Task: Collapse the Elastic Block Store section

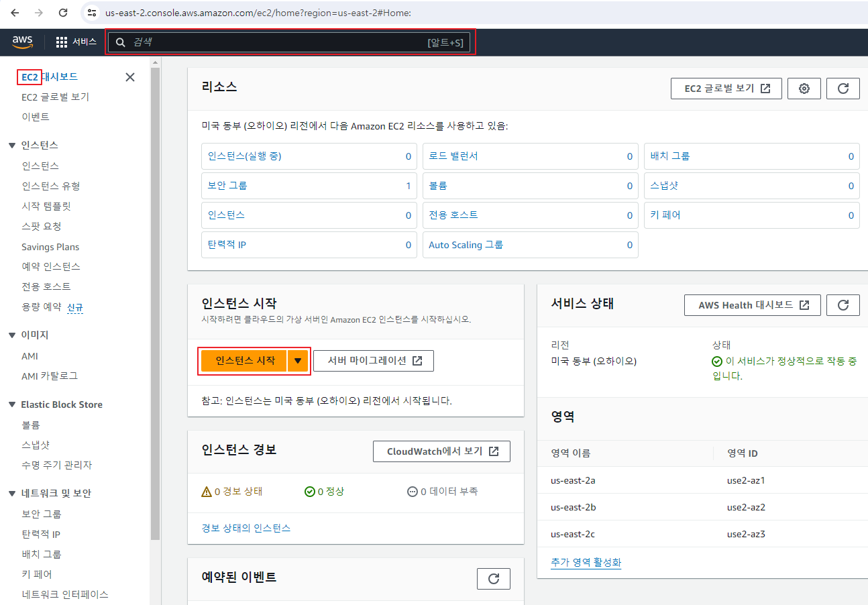Action: 11,404
